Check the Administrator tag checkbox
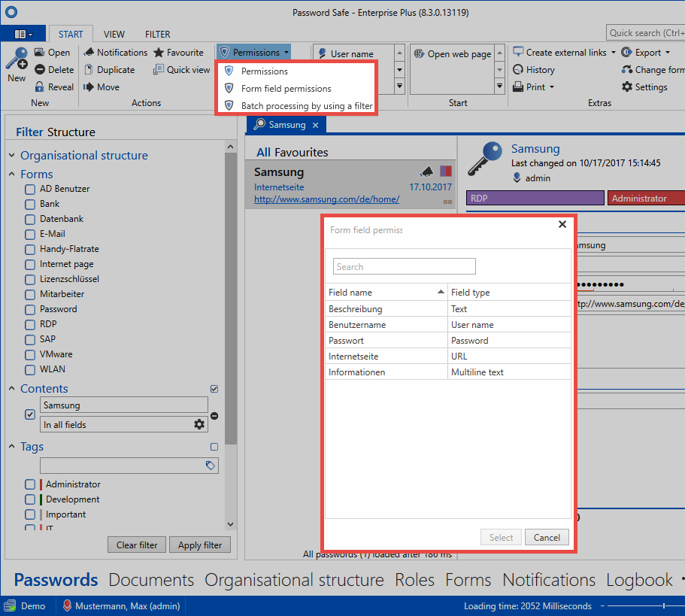The image size is (685, 616). [30, 484]
